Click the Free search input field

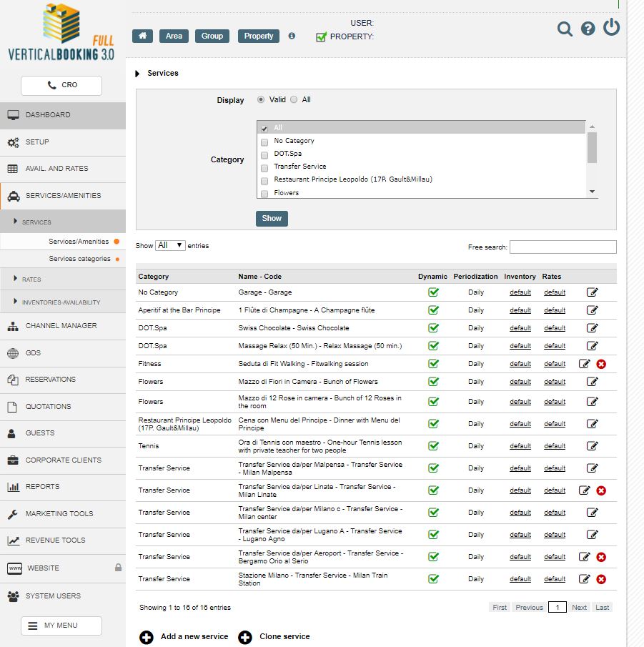(x=563, y=247)
